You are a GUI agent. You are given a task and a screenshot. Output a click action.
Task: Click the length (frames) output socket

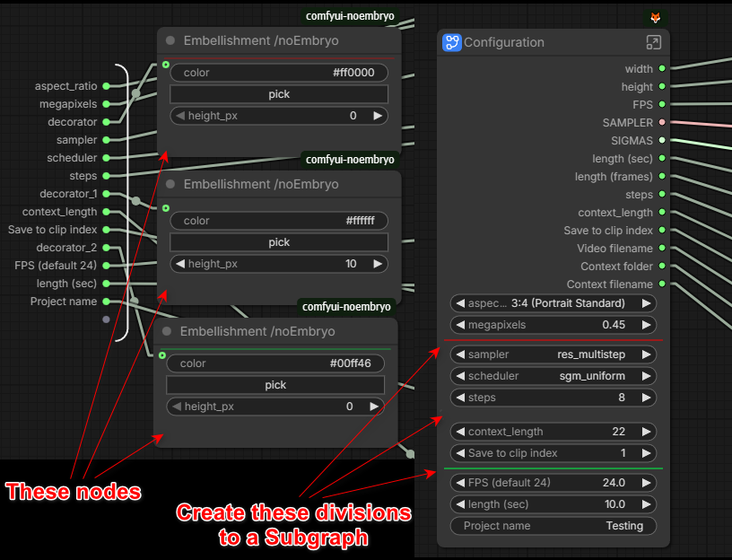pos(662,176)
